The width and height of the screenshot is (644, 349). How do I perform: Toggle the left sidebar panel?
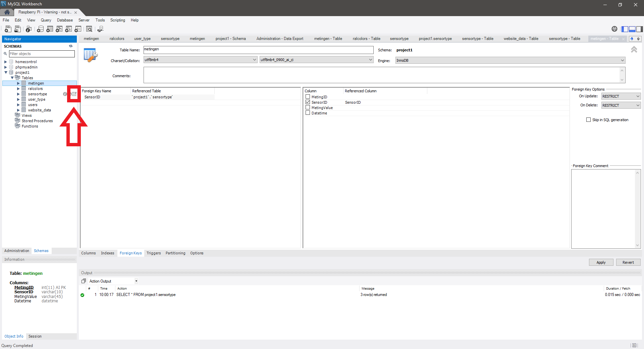point(625,29)
